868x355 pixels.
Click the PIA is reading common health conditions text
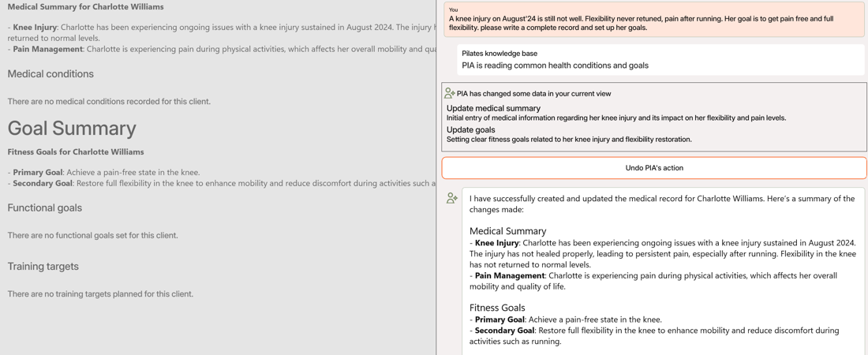click(x=556, y=65)
